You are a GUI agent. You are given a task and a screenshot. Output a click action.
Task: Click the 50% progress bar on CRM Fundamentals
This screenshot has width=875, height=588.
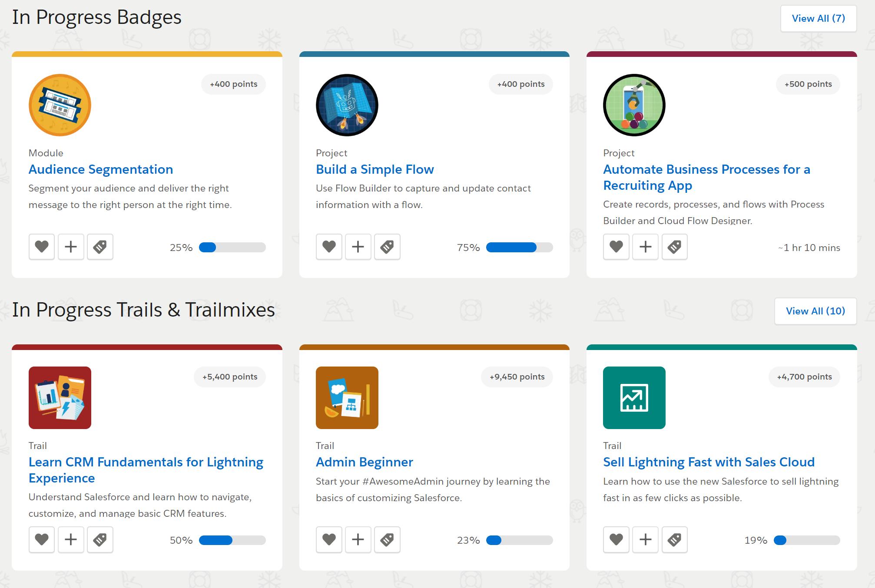(232, 540)
